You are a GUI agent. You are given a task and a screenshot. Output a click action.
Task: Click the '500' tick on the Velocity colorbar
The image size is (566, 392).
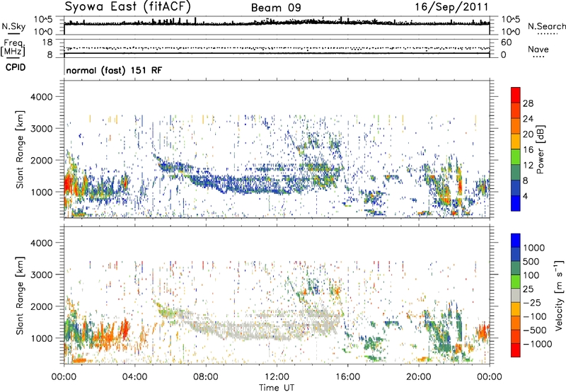pos(531,262)
